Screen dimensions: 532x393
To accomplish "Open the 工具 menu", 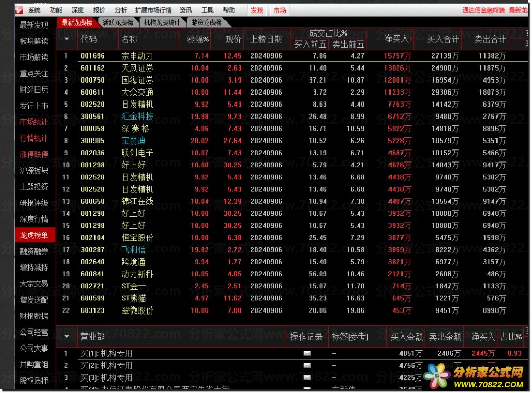I will [207, 10].
